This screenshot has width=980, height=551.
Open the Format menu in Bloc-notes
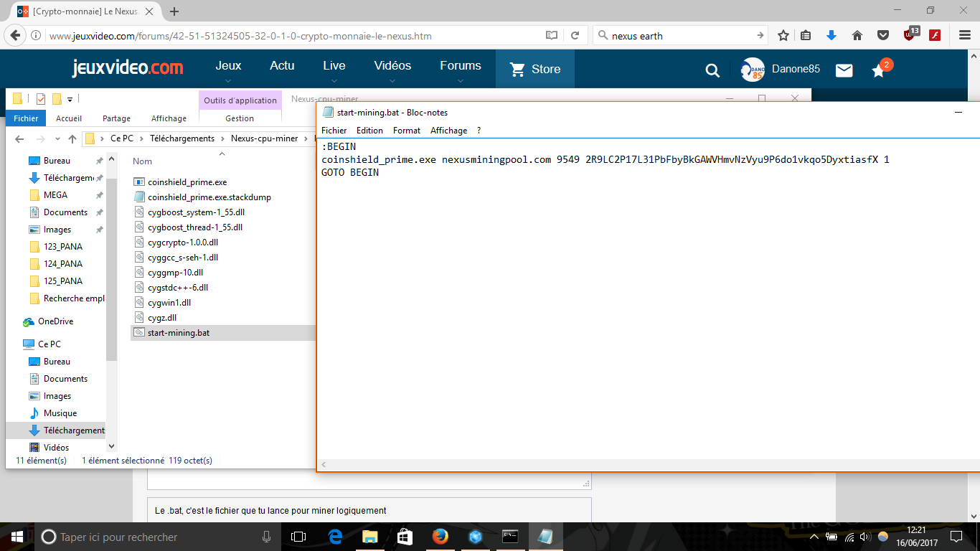(407, 131)
